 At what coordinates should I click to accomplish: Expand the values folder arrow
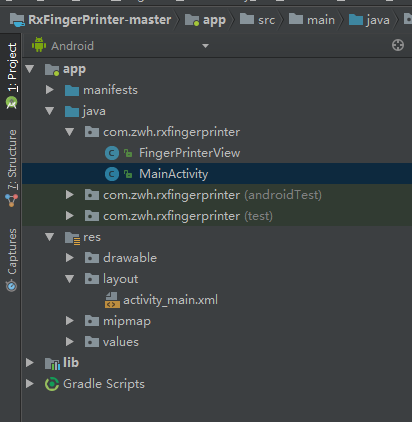click(70, 342)
